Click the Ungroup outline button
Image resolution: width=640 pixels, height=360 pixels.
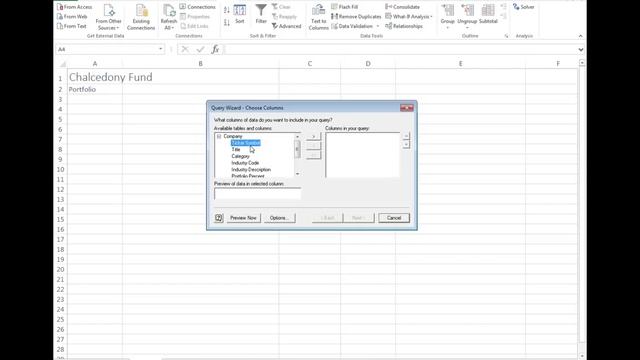(x=467, y=17)
